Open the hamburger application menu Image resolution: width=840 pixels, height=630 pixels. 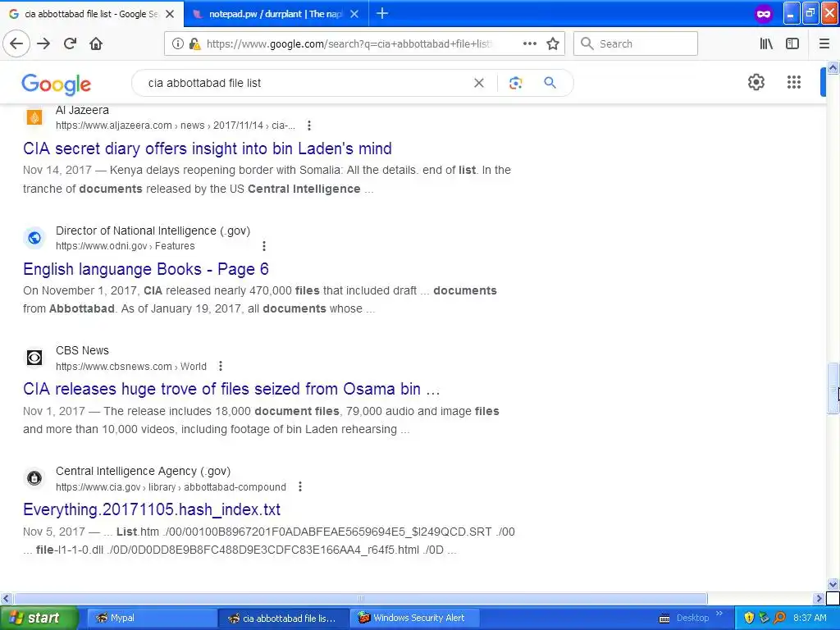824,43
